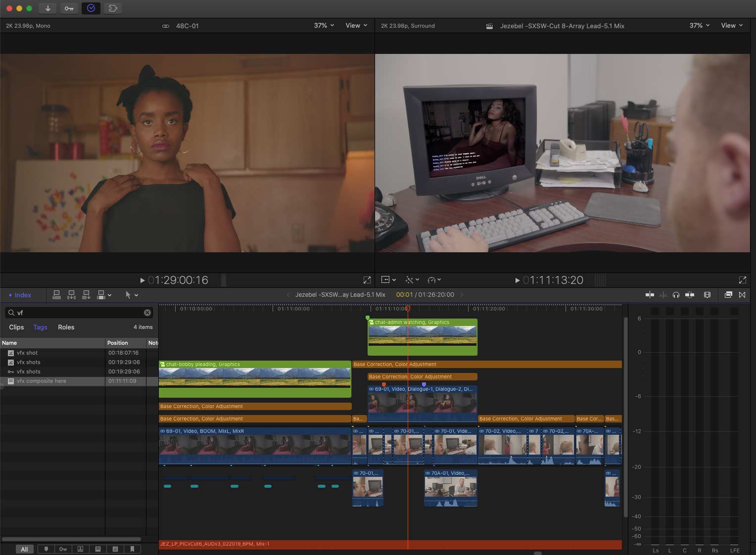Play the timeline in right viewer
The height and width of the screenshot is (555, 756).
[518, 280]
